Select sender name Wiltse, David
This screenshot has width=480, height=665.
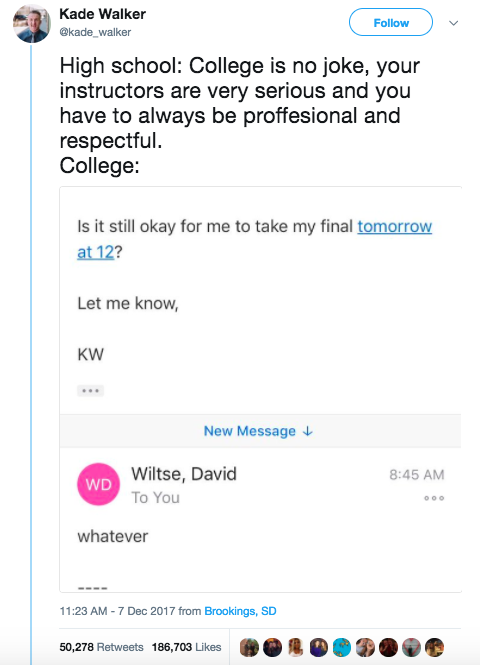pos(184,474)
